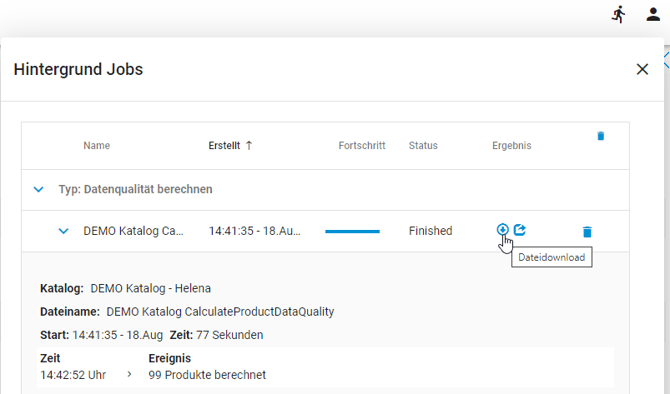
Task: Click the DEMO Katalog - Helena value
Action: 150,288
